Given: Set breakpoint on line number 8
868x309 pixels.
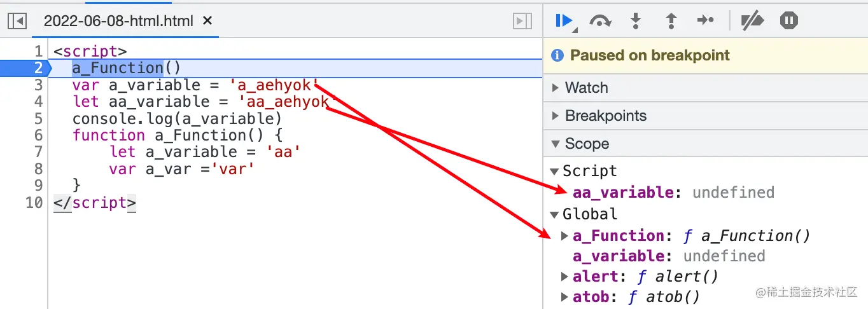Looking at the screenshot, I should 38,168.
